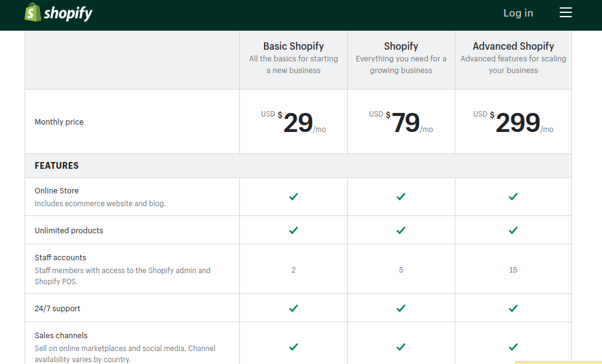Click the Unlimited products feature label

click(69, 230)
